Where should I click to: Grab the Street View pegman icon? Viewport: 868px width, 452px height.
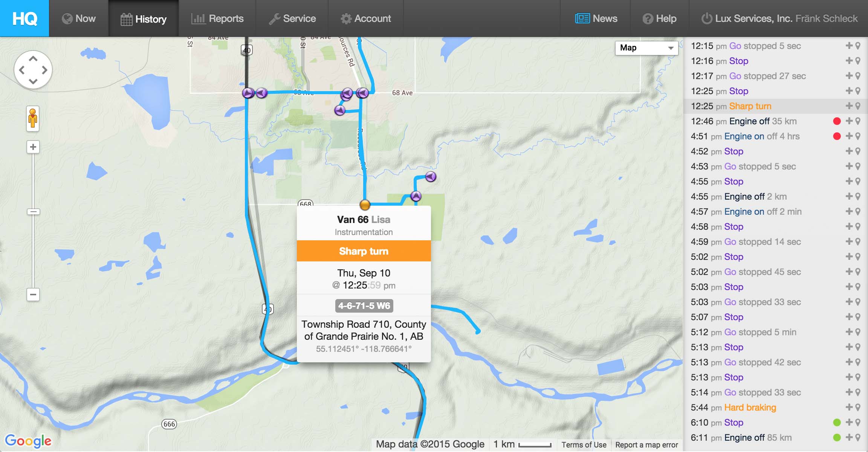pos(33,118)
